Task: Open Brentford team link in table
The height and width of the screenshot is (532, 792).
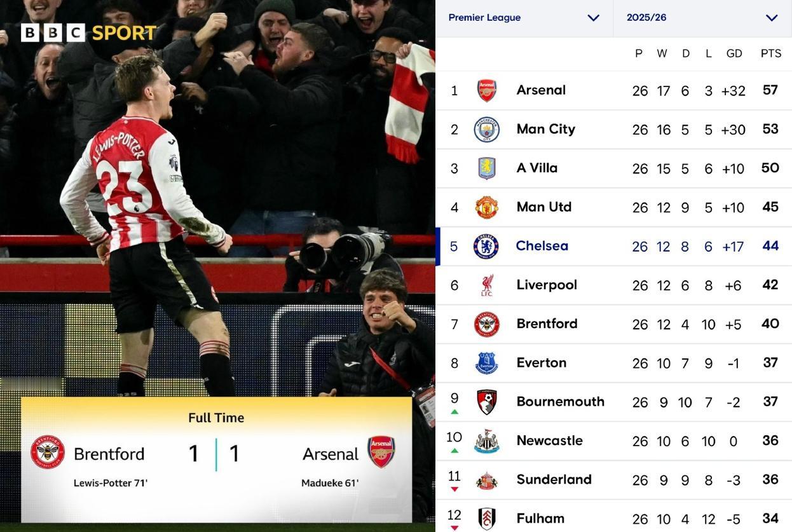Action: pyautogui.click(x=547, y=324)
